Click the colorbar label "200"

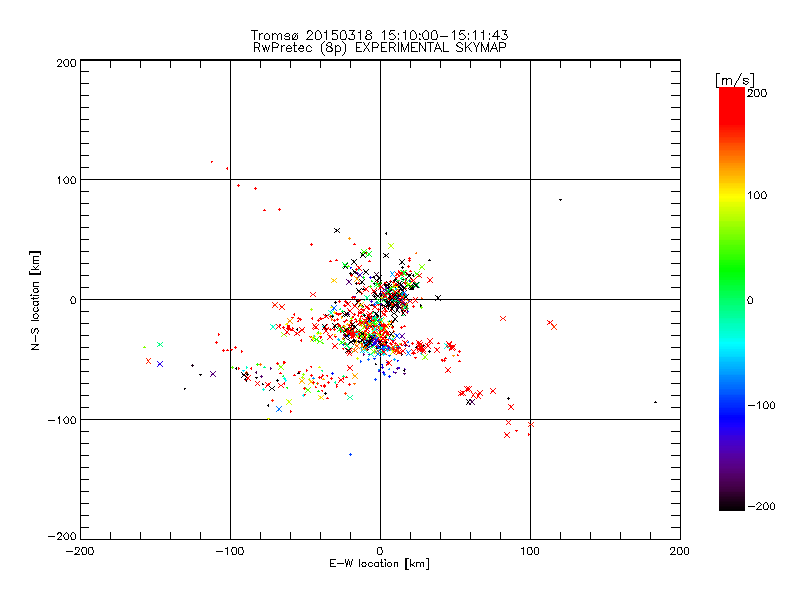[757, 93]
